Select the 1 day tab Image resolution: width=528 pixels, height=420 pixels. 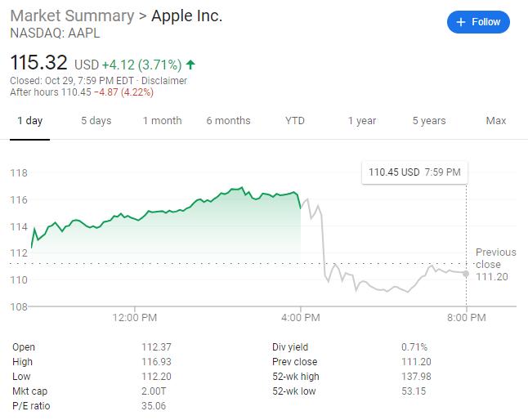click(x=29, y=121)
